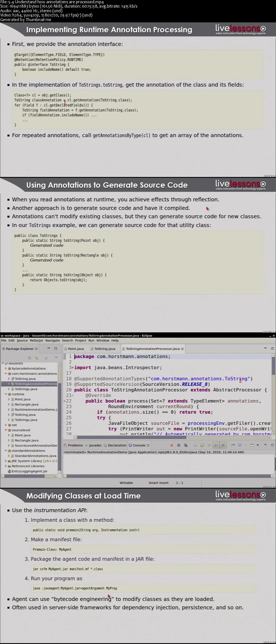Minimize the editor area
276x644 pixels.
pyautogui.click(x=265, y=348)
